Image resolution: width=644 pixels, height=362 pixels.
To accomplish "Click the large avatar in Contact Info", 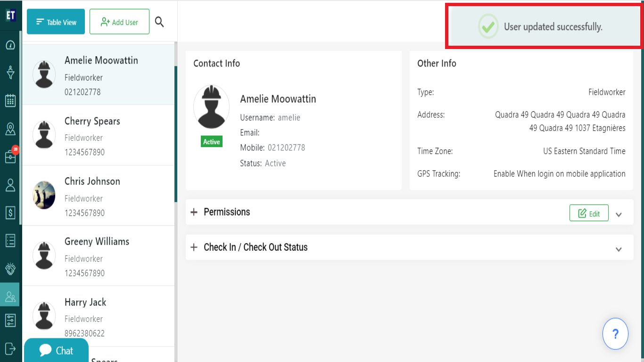I will pyautogui.click(x=211, y=107).
